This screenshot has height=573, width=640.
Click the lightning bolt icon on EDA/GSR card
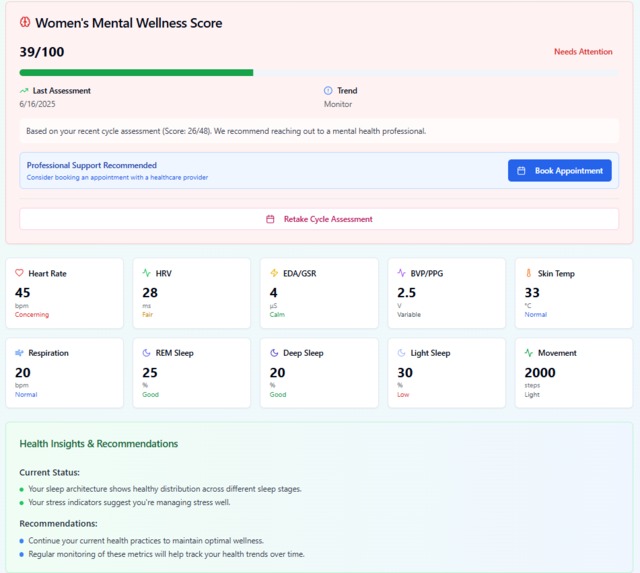274,273
